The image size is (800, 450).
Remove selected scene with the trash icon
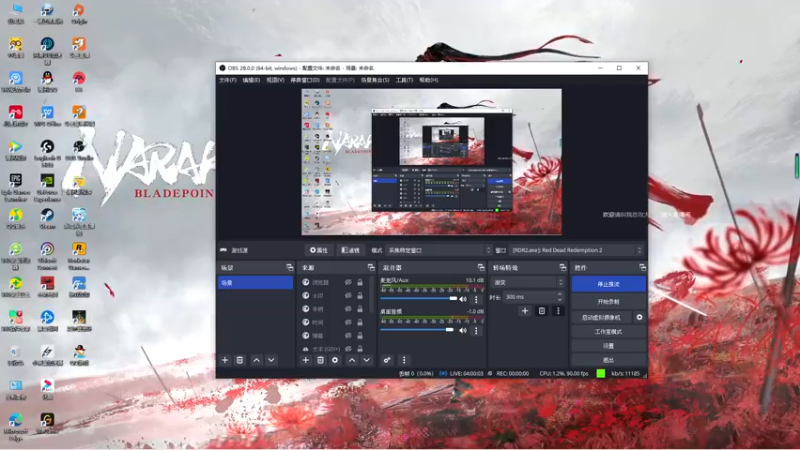240,360
